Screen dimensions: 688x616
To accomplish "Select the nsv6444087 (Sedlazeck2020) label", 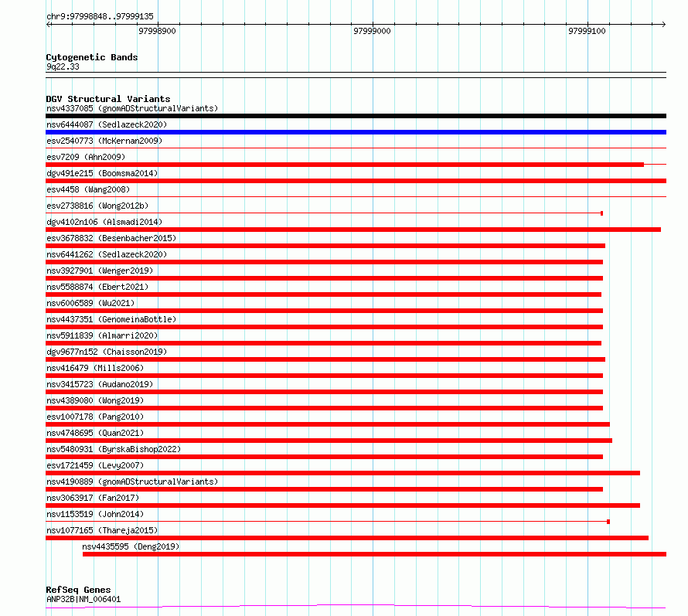I will [x=107, y=124].
